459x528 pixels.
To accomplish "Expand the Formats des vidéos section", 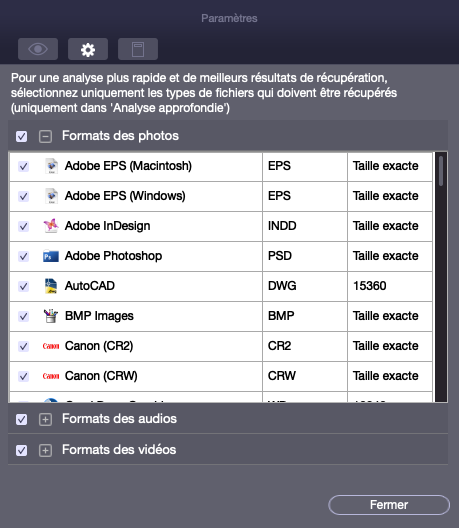I will [x=45, y=451].
